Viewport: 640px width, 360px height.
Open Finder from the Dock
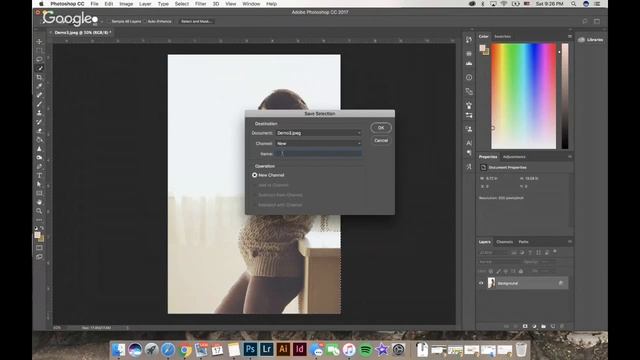[118, 350]
